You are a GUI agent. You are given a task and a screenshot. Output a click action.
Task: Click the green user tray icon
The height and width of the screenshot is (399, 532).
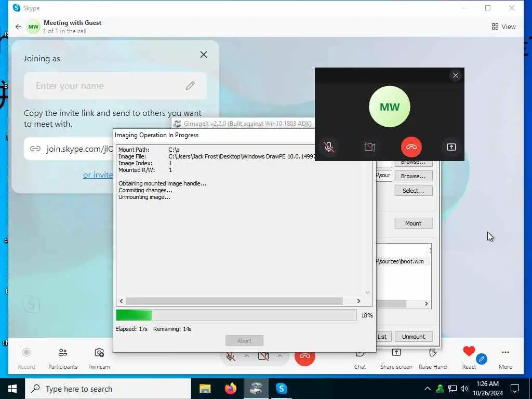440,389
